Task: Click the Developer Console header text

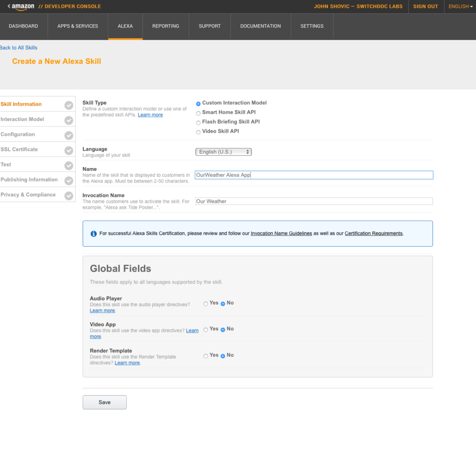Action: [70, 7]
